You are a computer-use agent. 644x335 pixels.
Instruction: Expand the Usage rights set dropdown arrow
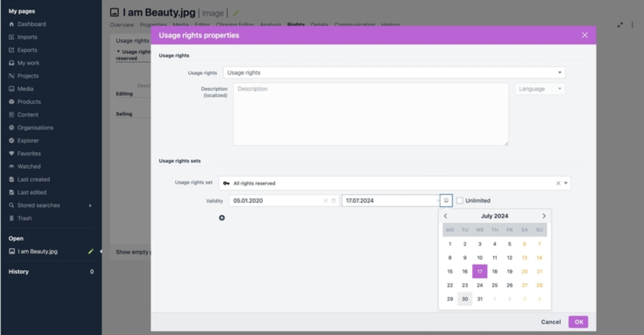point(566,183)
